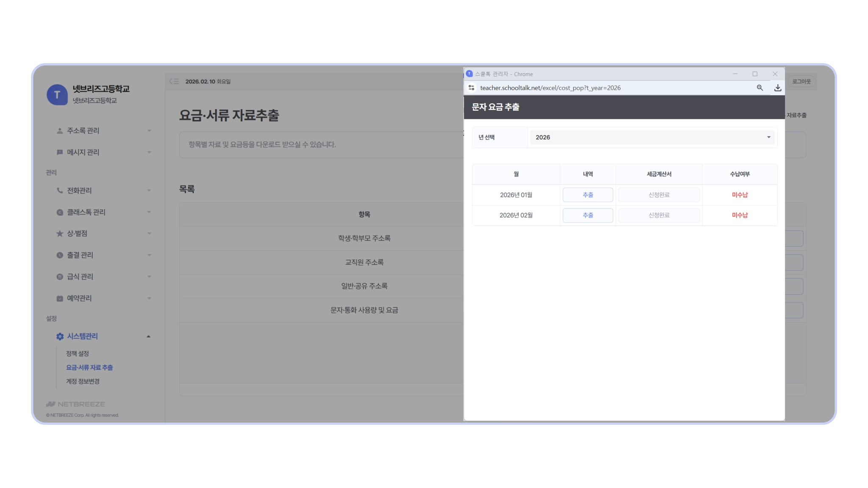Click the 시스템관리 gear icon

(x=60, y=336)
